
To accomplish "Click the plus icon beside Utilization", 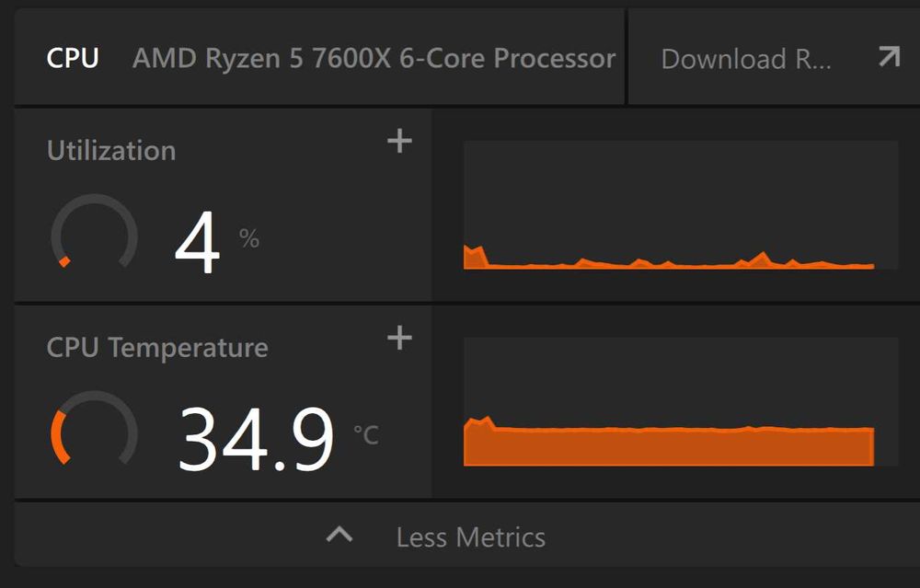I will pyautogui.click(x=399, y=142).
